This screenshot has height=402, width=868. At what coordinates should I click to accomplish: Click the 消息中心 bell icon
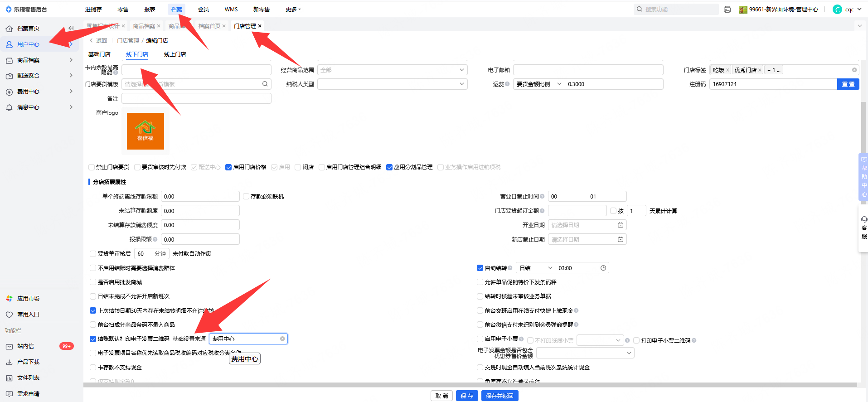[x=9, y=107]
